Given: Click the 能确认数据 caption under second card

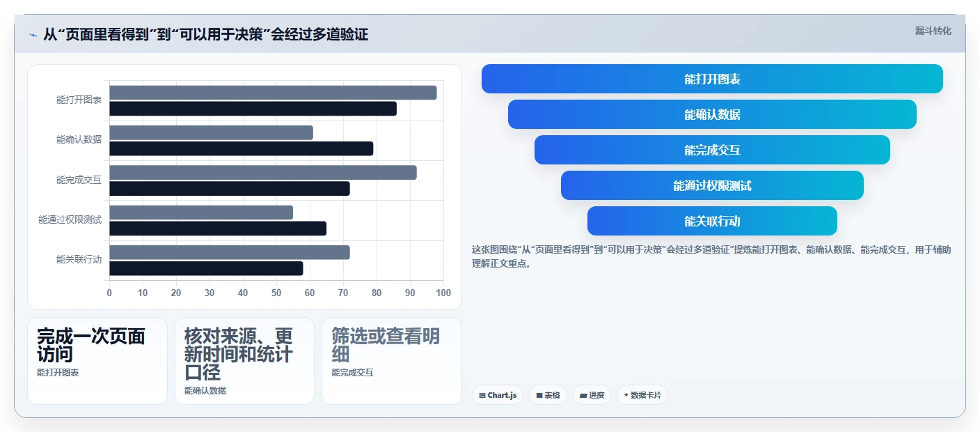Looking at the screenshot, I should [205, 391].
